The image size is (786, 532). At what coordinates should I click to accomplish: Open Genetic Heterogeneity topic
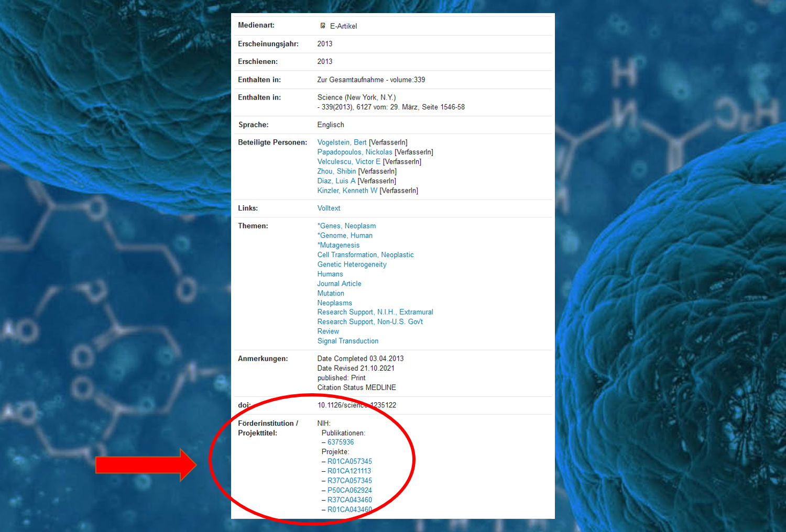point(352,264)
